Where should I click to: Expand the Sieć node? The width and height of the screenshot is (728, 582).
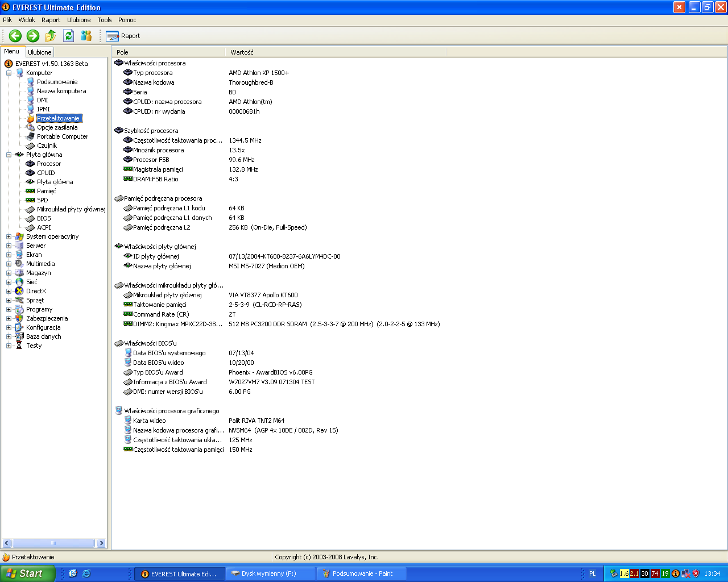pyautogui.click(x=9, y=282)
